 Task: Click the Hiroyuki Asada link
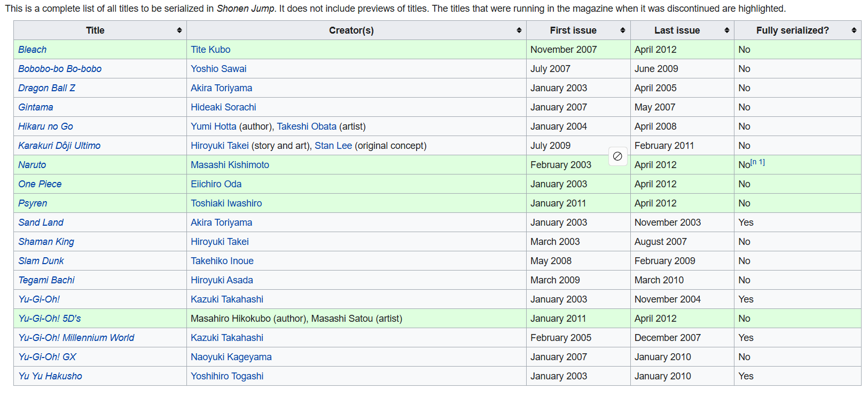click(x=222, y=280)
